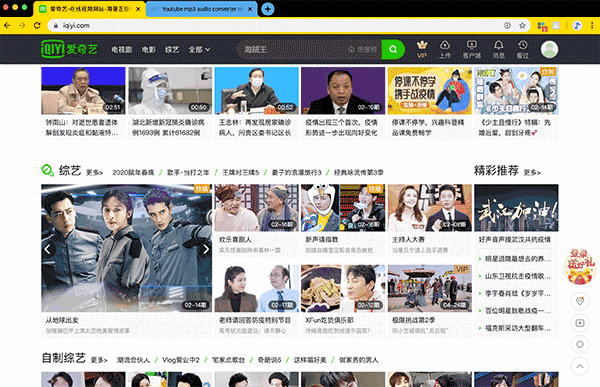
Task: Open the 奇葩说6 link
Action: [x=269, y=360]
